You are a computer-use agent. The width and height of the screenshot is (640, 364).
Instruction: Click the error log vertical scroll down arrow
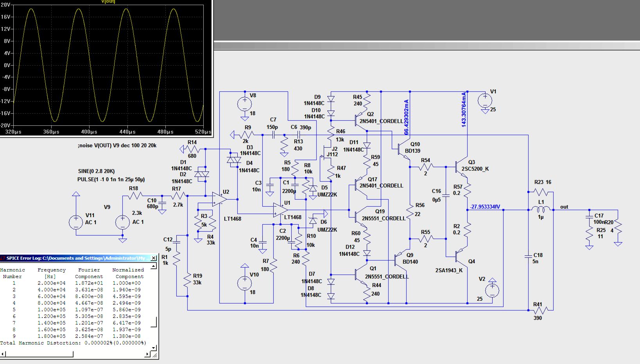(x=154, y=347)
